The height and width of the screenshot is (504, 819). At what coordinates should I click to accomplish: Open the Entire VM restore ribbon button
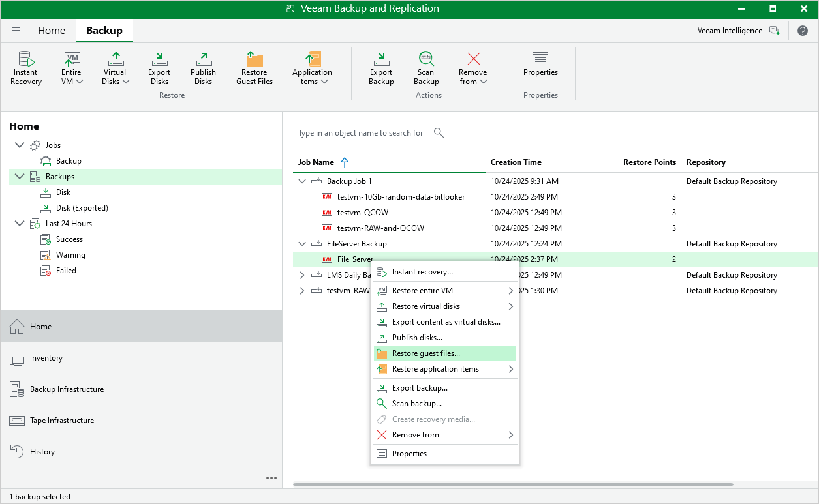pyautogui.click(x=72, y=68)
